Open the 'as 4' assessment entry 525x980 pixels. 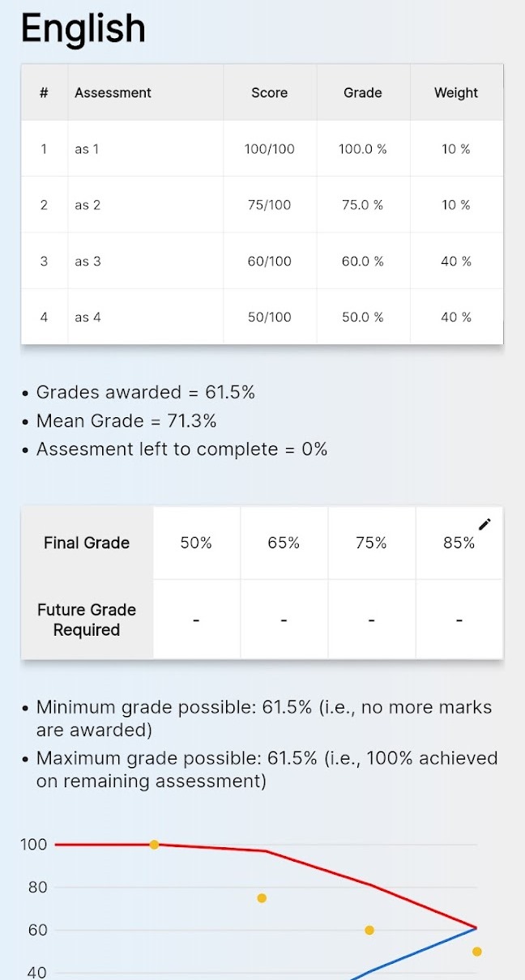(262, 317)
